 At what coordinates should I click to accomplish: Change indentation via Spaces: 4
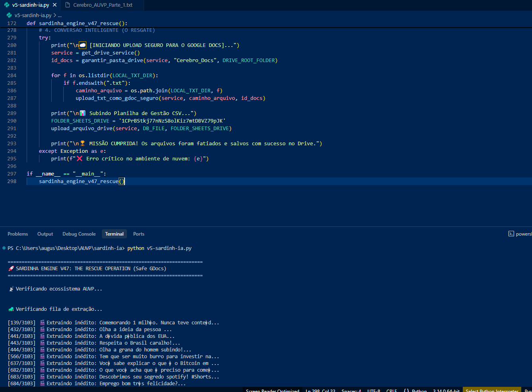point(351,390)
